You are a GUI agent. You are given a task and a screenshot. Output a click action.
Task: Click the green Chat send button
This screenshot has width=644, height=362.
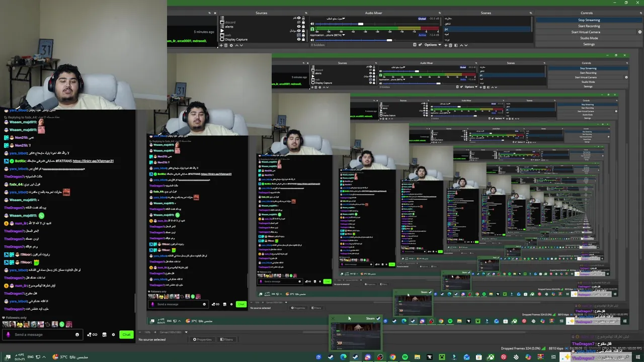pyautogui.click(x=126, y=334)
